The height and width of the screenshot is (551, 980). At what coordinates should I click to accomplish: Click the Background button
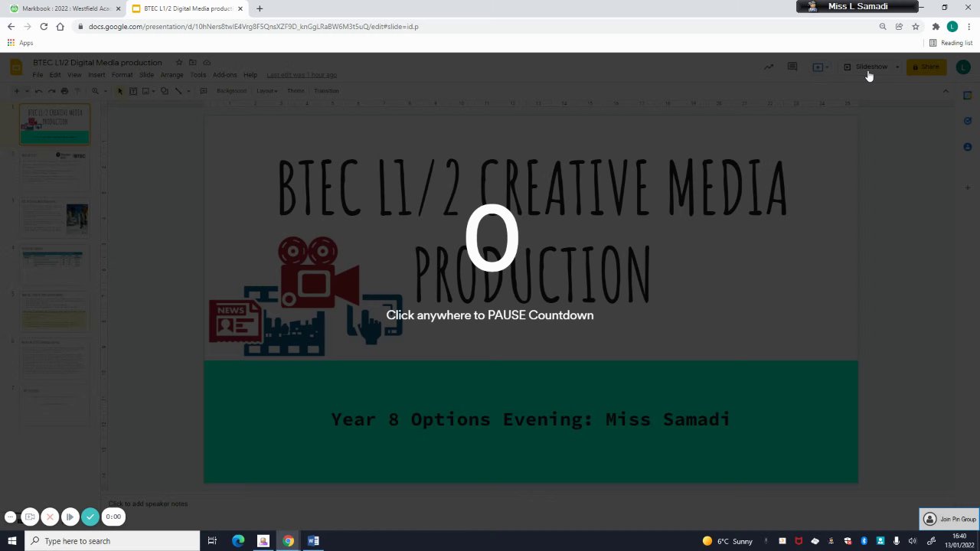(231, 91)
